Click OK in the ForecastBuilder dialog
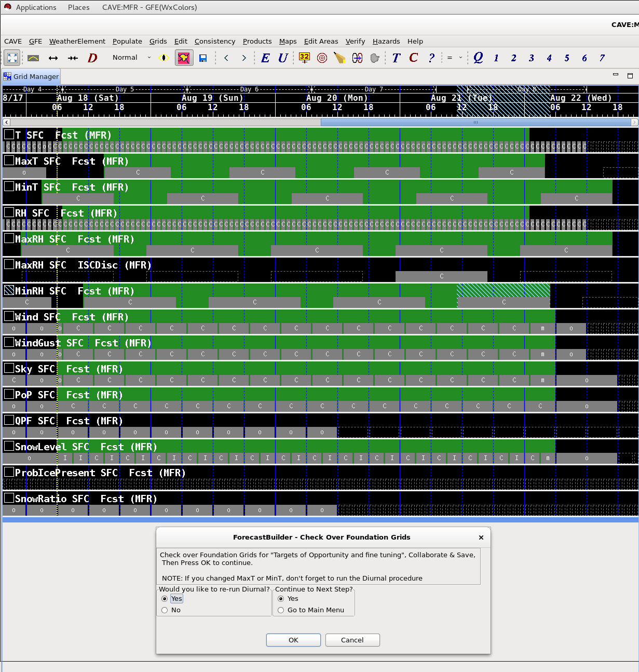 [x=293, y=640]
